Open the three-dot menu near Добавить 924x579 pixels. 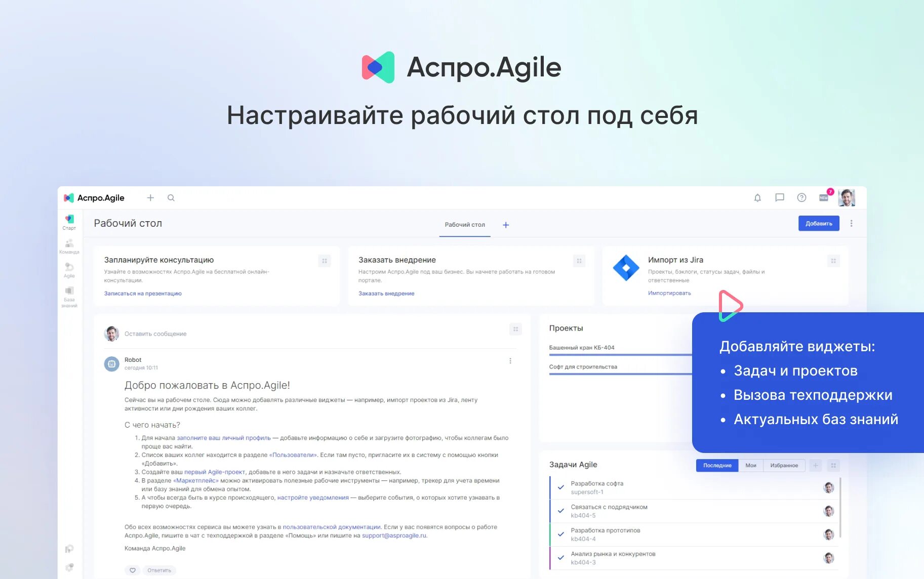pyautogui.click(x=852, y=223)
